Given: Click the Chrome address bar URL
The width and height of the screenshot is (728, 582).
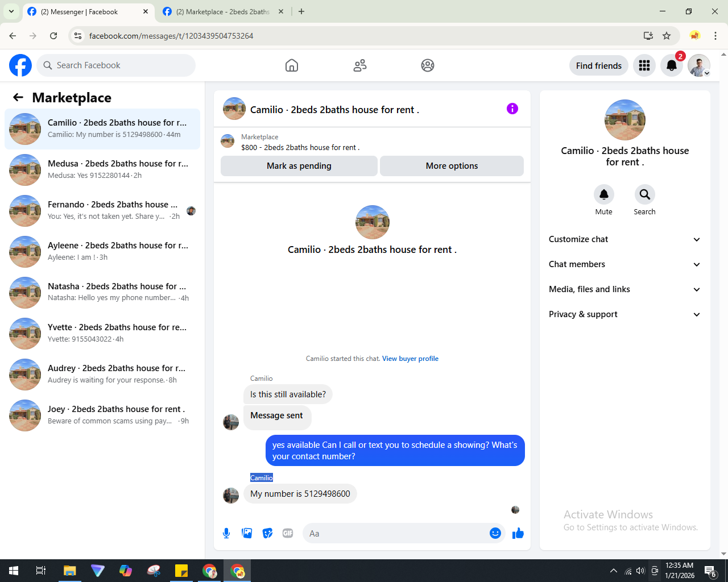Looking at the screenshot, I should (171, 36).
